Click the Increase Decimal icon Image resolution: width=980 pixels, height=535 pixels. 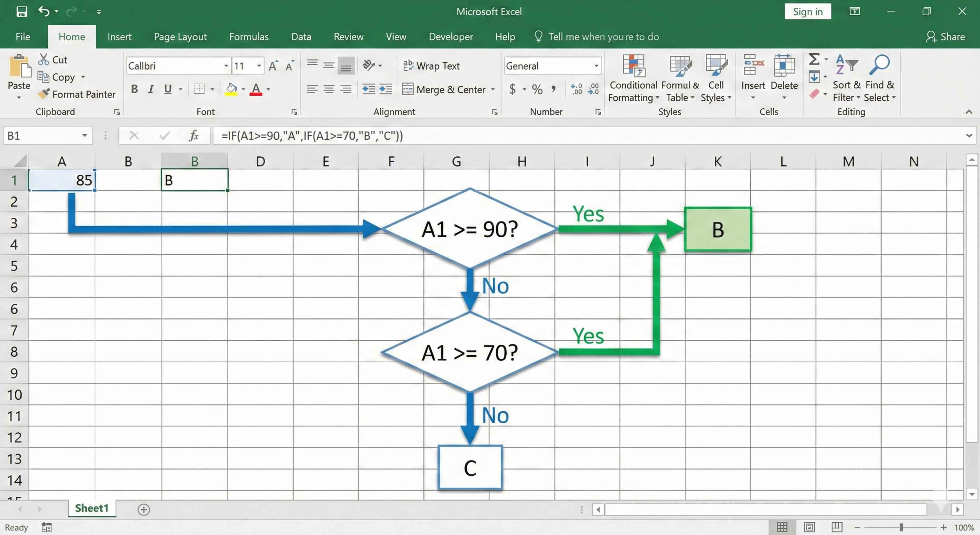click(x=576, y=89)
